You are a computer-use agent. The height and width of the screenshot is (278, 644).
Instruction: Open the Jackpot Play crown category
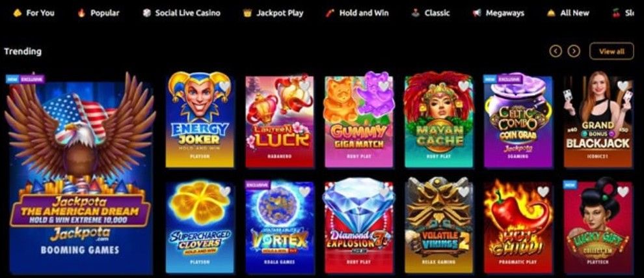273,13
